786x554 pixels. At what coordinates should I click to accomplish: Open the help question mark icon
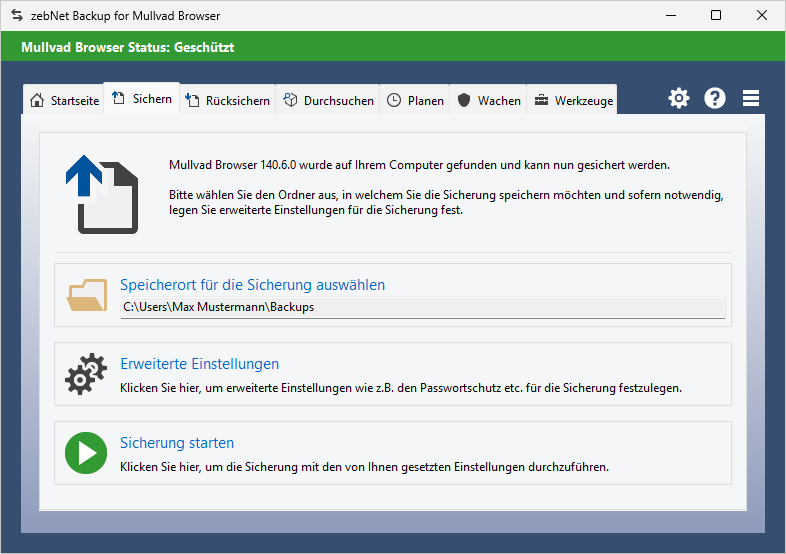pyautogui.click(x=715, y=98)
